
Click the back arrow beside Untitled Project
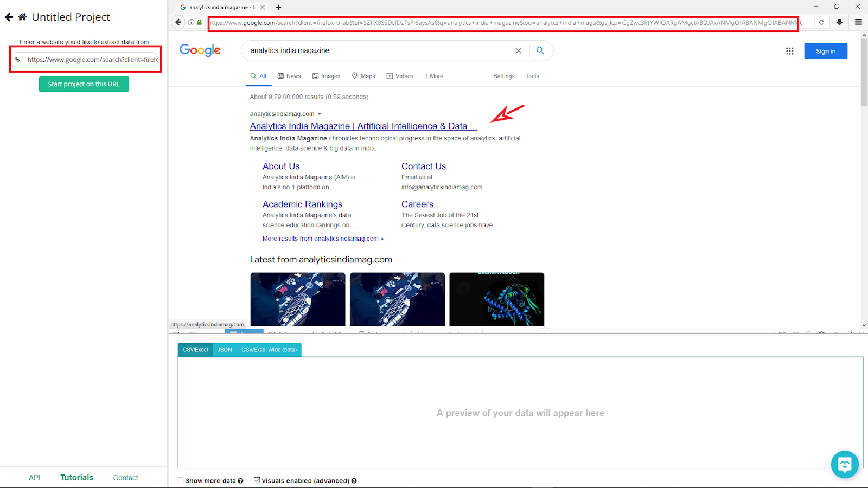(x=9, y=17)
